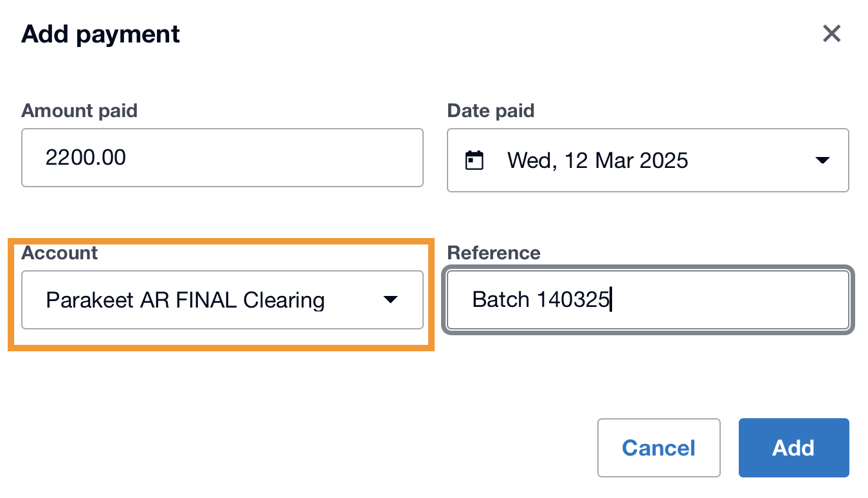868x498 pixels.
Task: Click the Batch 140325 reference text
Action: click(540, 300)
